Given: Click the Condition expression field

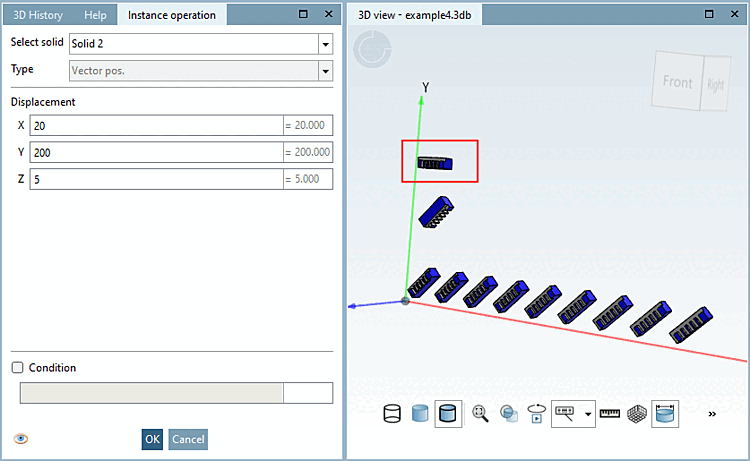Looking at the screenshot, I should coord(152,393).
